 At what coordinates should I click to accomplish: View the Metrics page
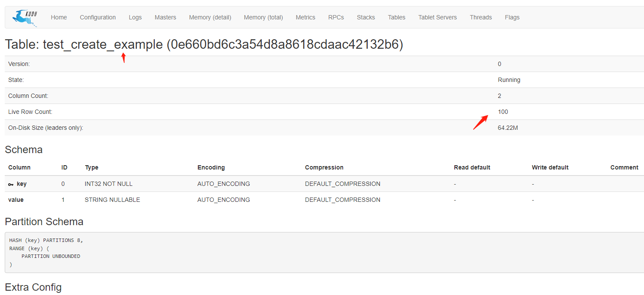305,18
